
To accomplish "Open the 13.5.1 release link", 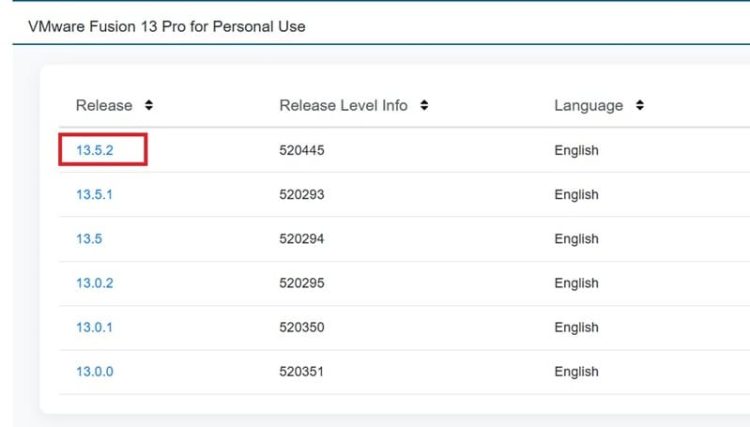I will pos(94,195).
